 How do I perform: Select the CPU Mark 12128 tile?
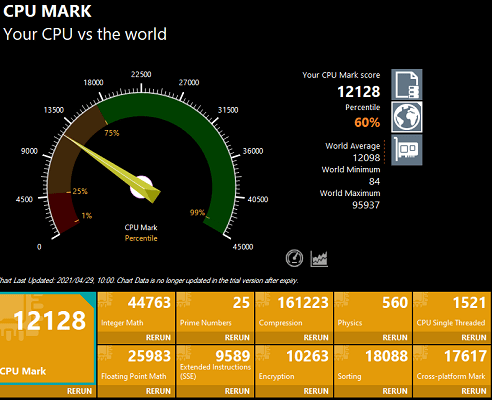47,338
